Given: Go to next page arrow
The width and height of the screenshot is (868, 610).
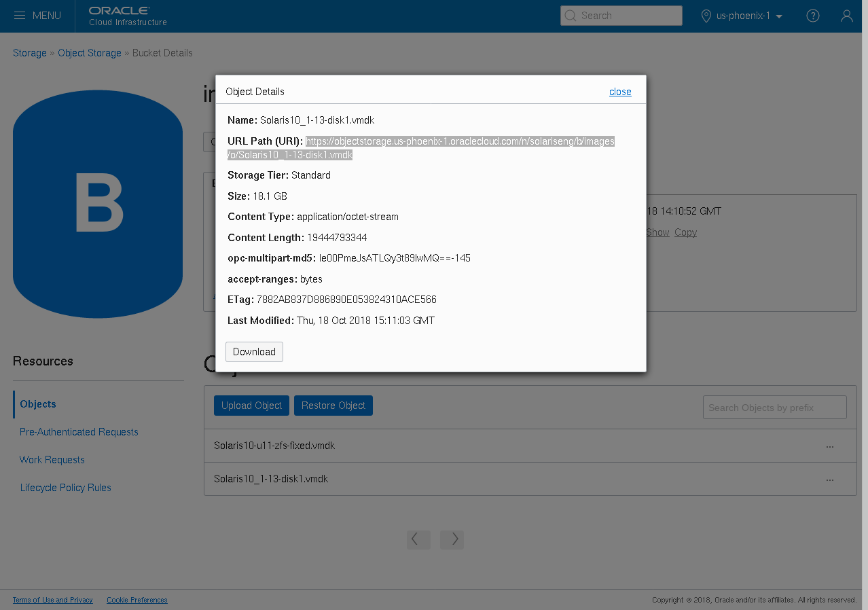Looking at the screenshot, I should [x=452, y=539].
